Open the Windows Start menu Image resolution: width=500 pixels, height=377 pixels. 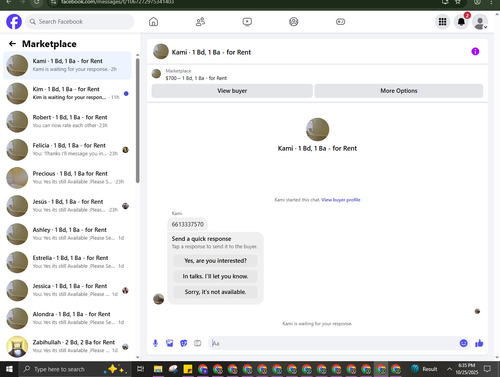[x=9, y=369]
